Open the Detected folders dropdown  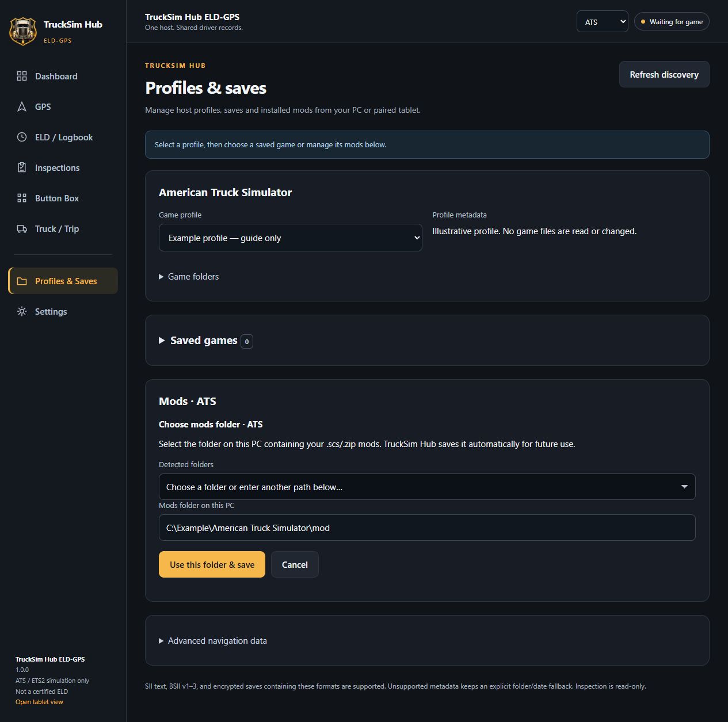click(x=427, y=487)
